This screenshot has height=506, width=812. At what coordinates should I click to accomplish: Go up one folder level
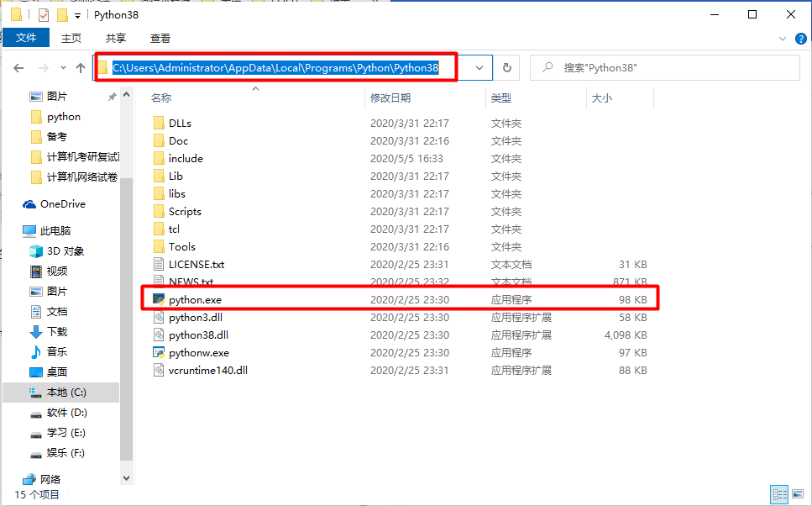tap(81, 68)
